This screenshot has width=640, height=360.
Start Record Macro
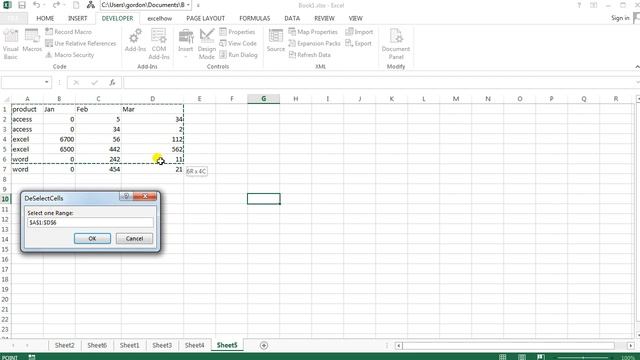(68, 31)
